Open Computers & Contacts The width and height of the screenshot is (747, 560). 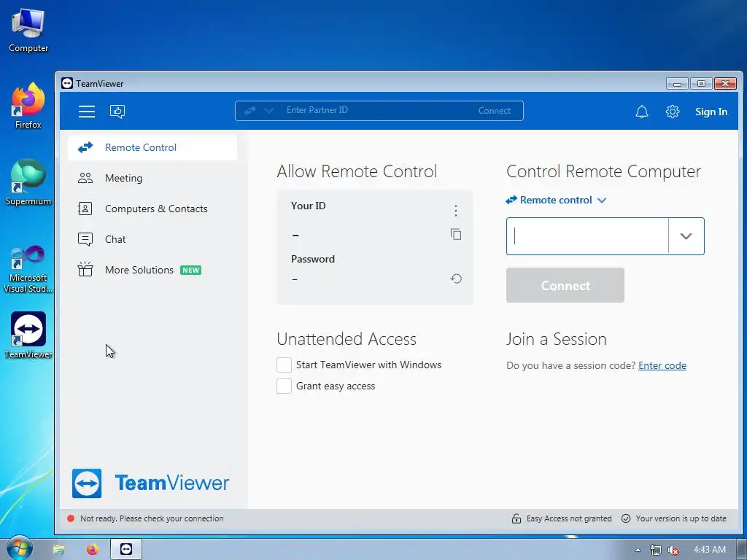click(152, 209)
